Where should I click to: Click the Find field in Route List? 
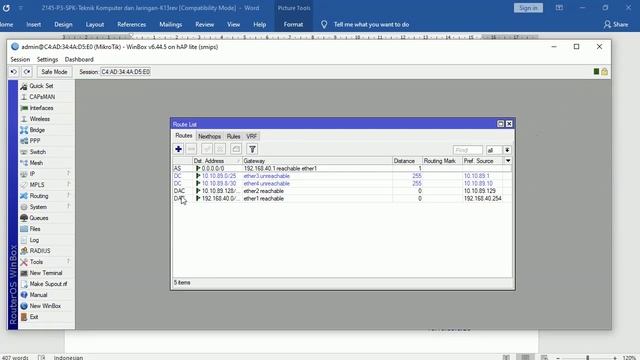(x=467, y=150)
